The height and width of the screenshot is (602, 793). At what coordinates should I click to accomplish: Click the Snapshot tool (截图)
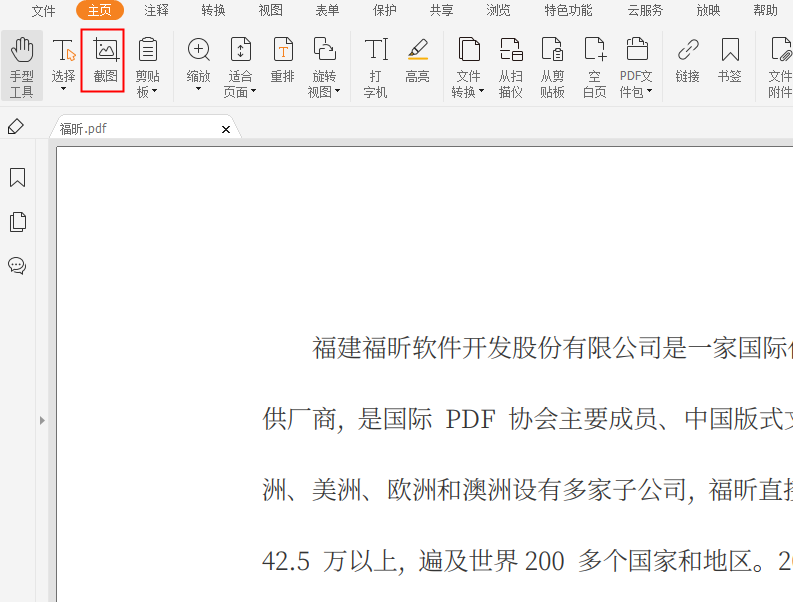105,60
